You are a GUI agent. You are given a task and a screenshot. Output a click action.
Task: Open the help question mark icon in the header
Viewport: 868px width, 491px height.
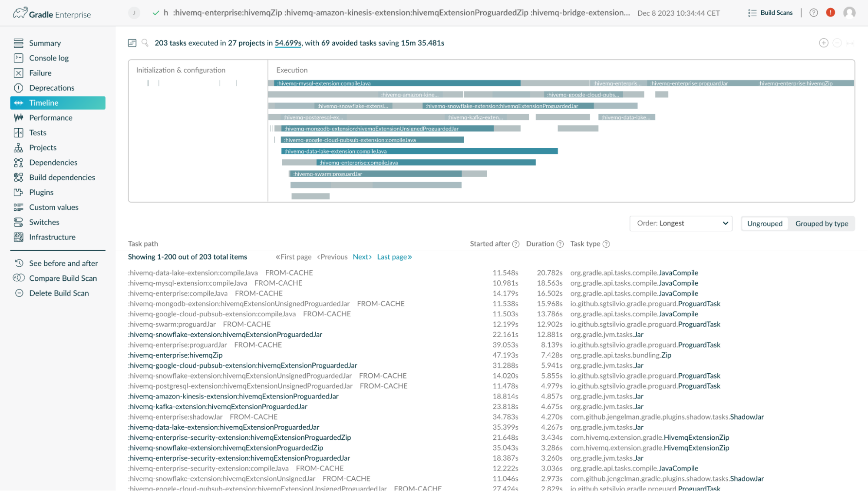point(813,13)
